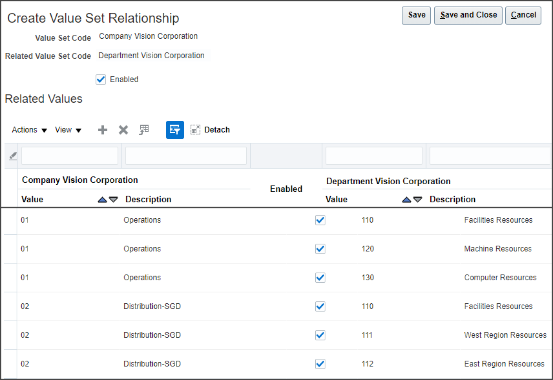Toggle Enabled checkbox for Machine Resources row

click(320, 249)
